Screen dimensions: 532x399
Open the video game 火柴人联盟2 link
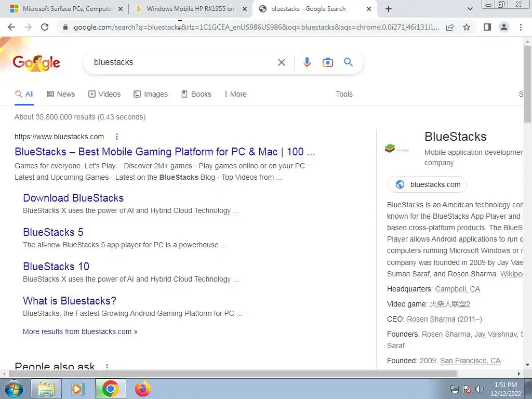(x=449, y=304)
